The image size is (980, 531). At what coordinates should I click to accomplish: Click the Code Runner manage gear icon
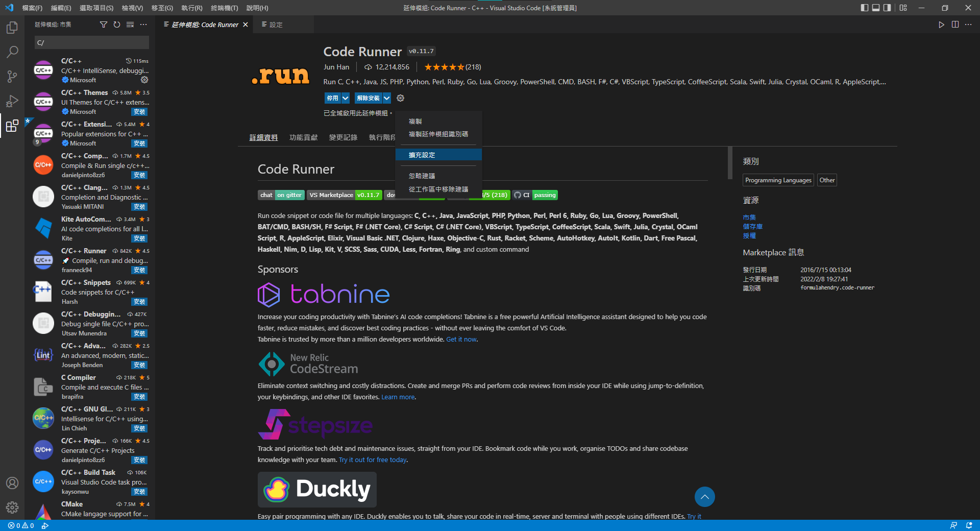pos(401,98)
